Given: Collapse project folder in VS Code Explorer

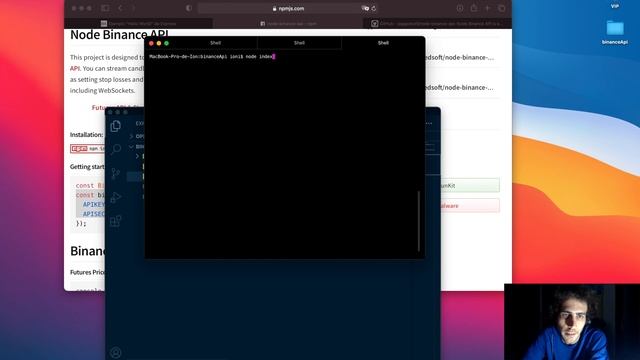Looking at the screenshot, I should pos(137,146).
